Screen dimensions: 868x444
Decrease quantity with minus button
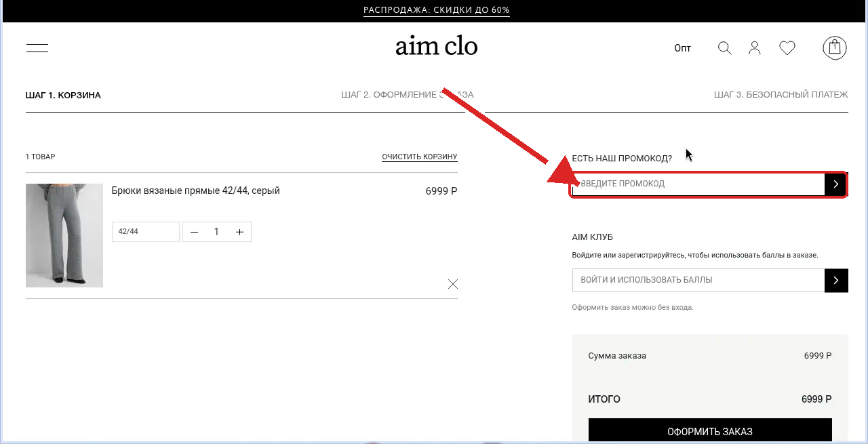195,232
